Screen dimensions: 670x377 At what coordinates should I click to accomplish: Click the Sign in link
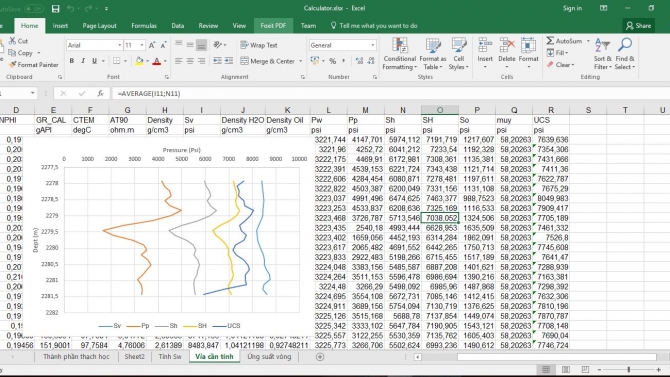tap(572, 8)
